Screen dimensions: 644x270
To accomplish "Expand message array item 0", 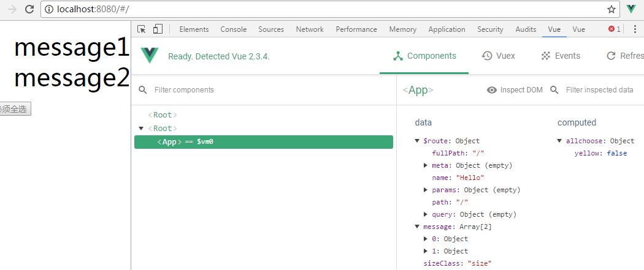I will [426, 239].
